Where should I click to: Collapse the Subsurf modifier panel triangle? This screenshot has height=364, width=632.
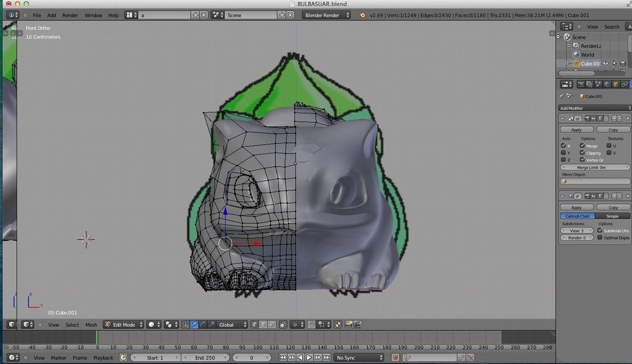(562, 196)
